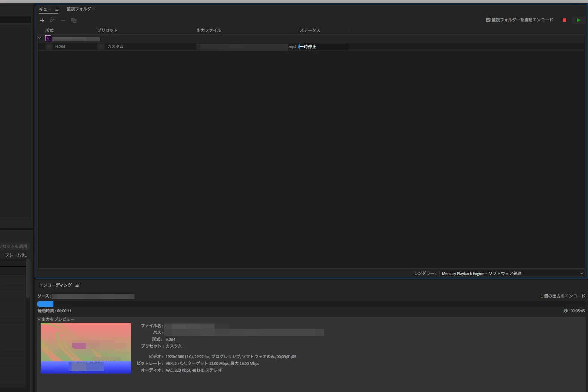Open the .mp4 output file link
Screen dimensions: 588x392
pyautogui.click(x=246, y=47)
